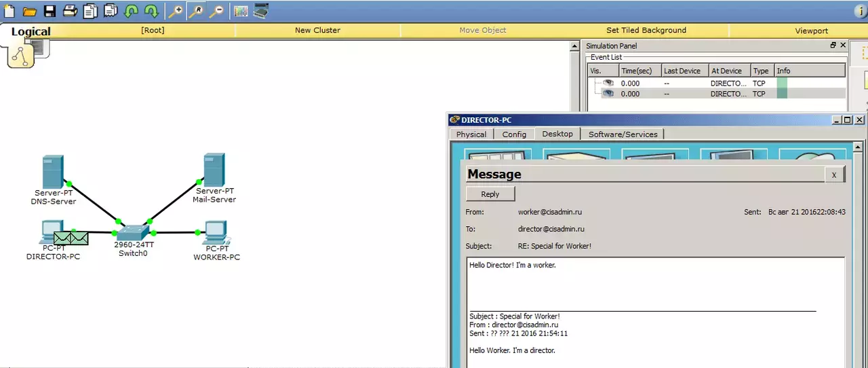Maximize the DIRECTOR-PC window
The height and width of the screenshot is (368, 868).
pos(848,119)
